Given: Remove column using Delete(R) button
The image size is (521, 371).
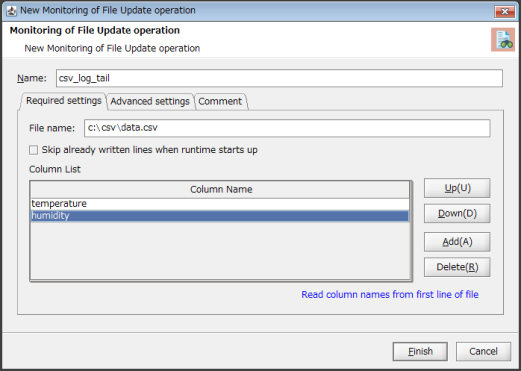Looking at the screenshot, I should click(457, 267).
